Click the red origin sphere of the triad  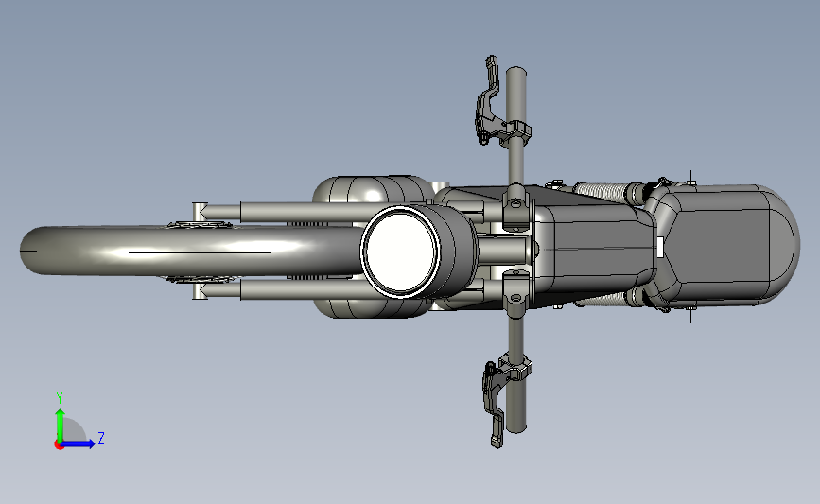[59, 445]
